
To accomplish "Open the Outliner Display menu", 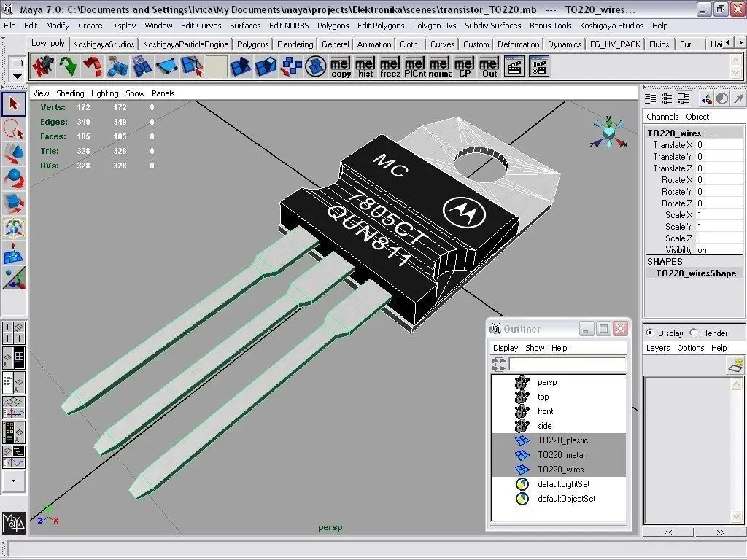I will 505,348.
